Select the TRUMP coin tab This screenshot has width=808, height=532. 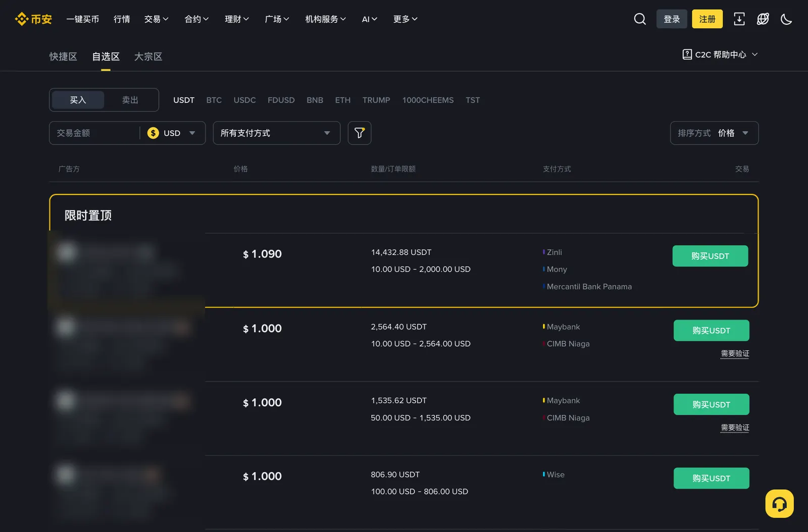[x=376, y=100]
